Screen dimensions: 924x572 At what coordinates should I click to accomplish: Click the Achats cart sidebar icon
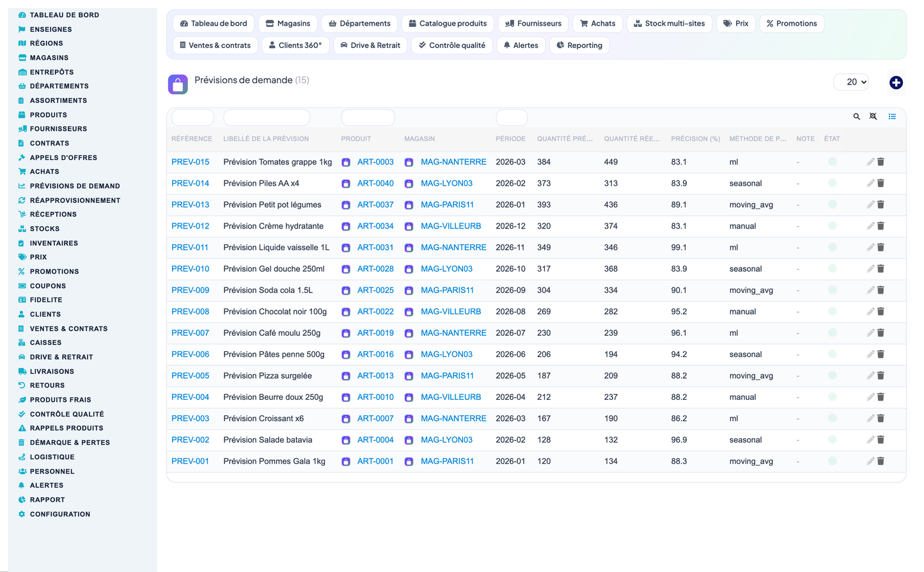[22, 171]
